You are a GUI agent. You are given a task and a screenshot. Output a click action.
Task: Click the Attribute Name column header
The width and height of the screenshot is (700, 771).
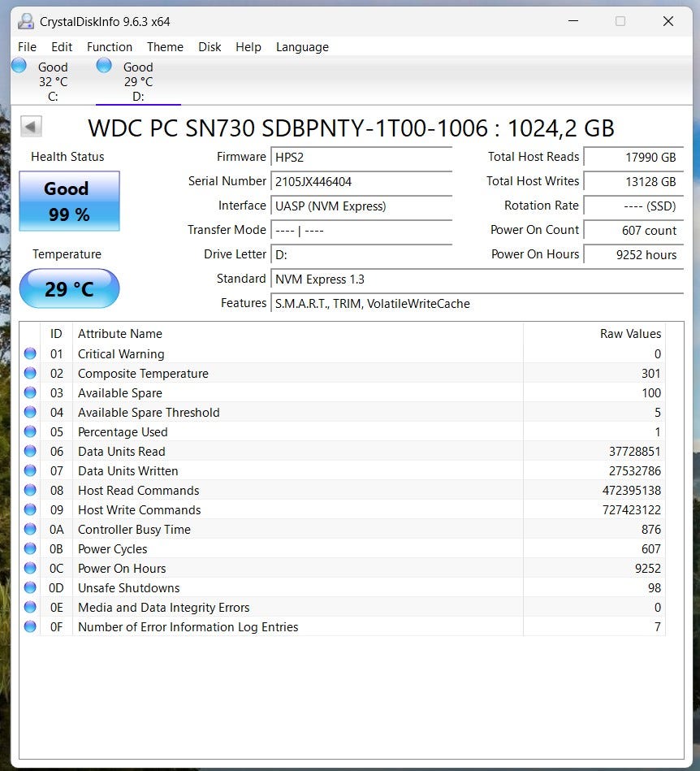tap(120, 334)
